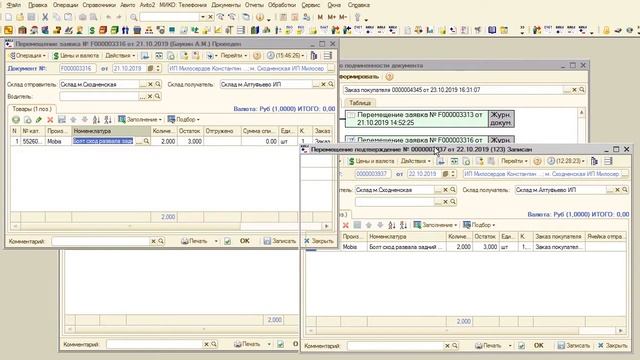
Task: Open Действия dropdown in request window
Action: tap(120, 56)
